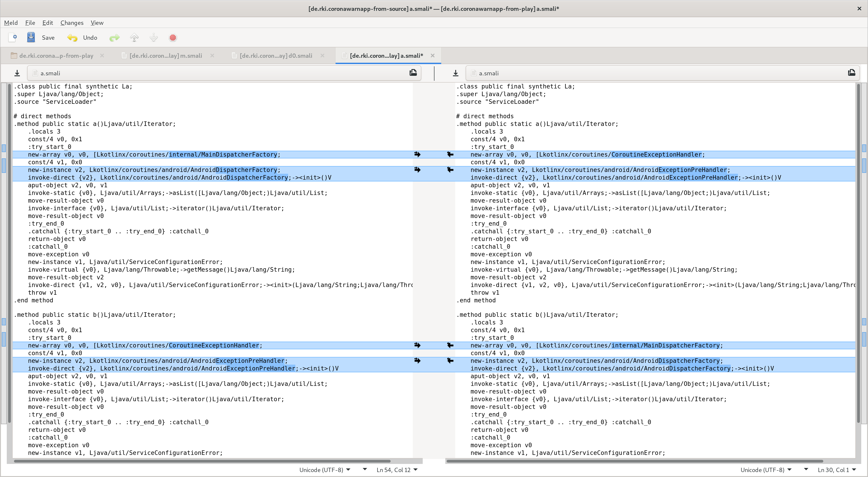The image size is (868, 477).
Task: Open right pane Ln 30, Col 1 dropdown
Action: tap(837, 470)
